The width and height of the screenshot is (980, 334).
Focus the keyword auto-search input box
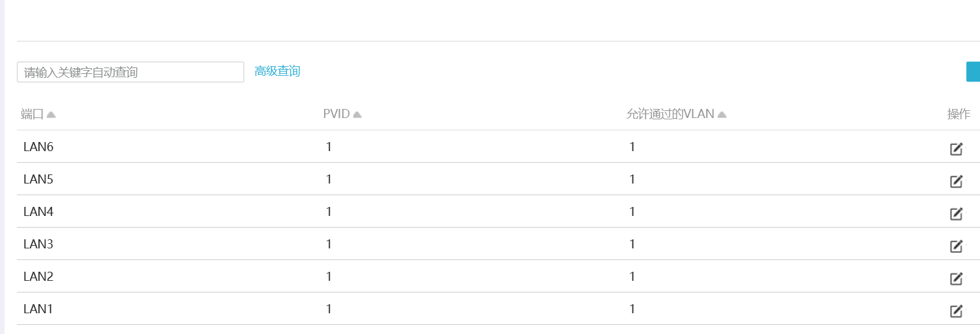click(130, 72)
